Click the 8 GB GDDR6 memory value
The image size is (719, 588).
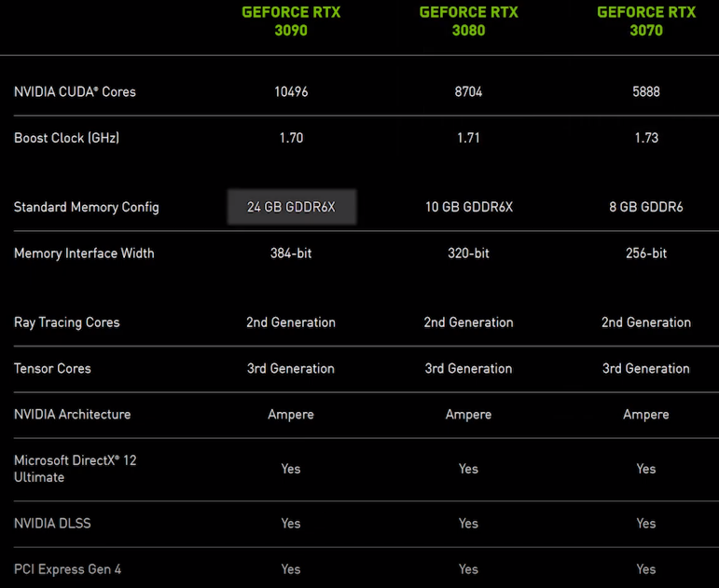646,207
